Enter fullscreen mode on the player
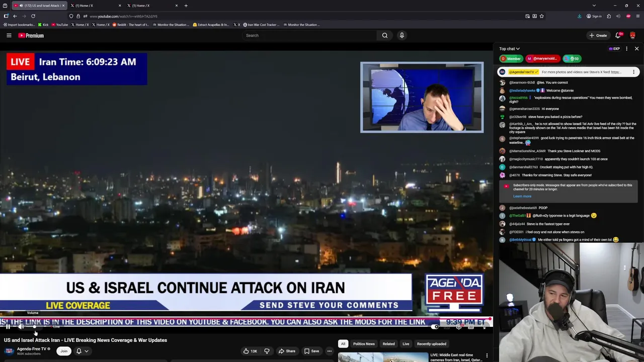 [x=484, y=327]
